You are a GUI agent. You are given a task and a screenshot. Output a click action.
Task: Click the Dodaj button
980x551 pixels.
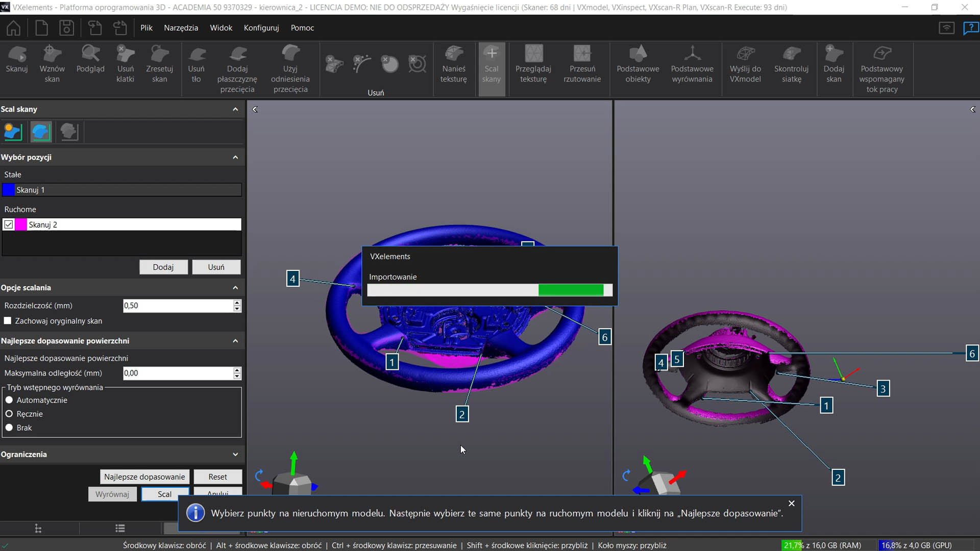(x=163, y=267)
